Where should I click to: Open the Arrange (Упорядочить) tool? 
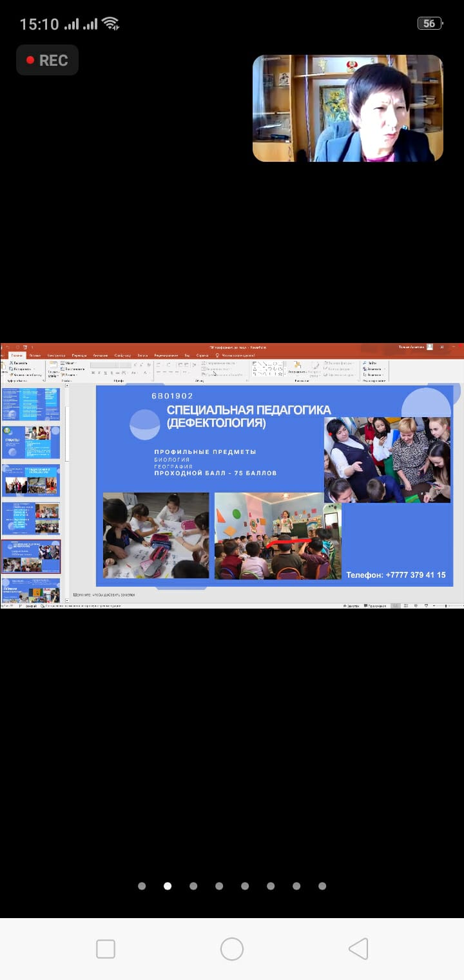(x=296, y=371)
